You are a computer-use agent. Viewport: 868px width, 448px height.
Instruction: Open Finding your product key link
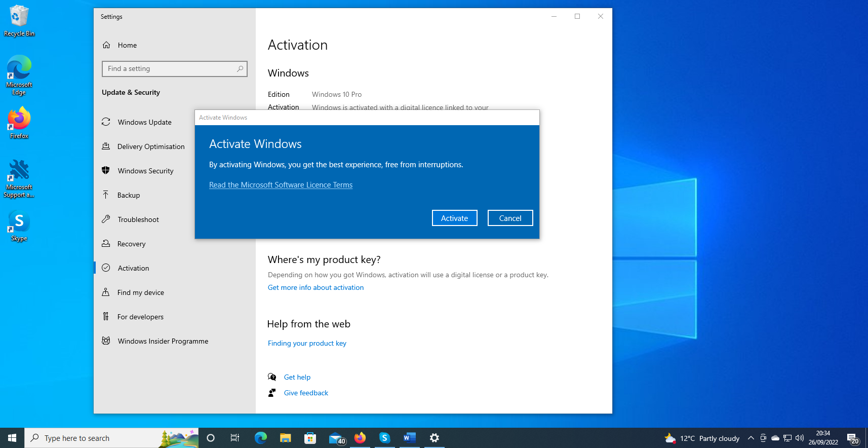tap(307, 343)
